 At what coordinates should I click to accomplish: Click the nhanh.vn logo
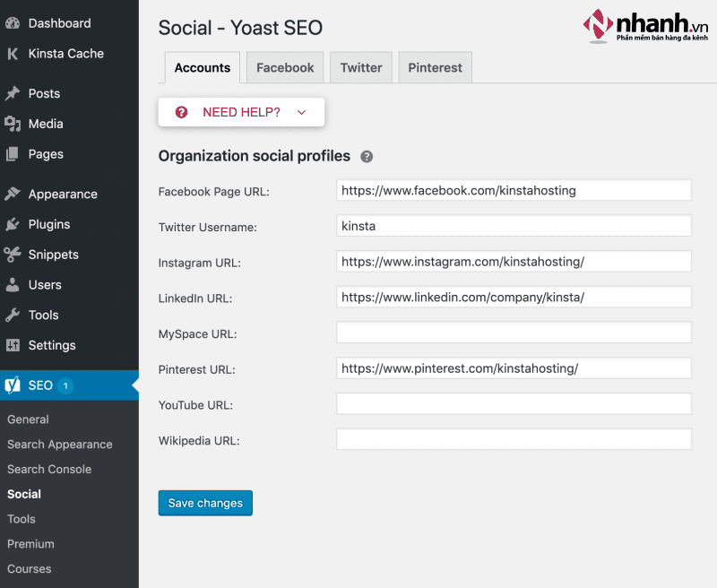tap(644, 22)
